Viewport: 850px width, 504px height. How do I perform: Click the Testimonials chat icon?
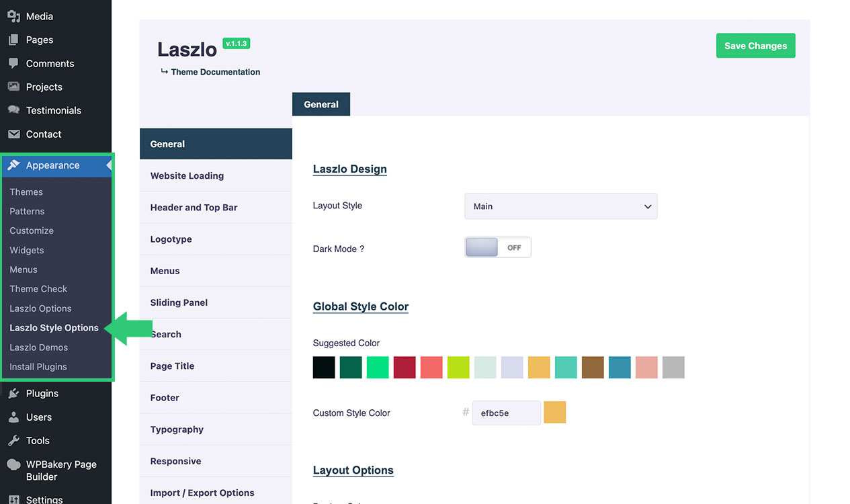coord(13,110)
